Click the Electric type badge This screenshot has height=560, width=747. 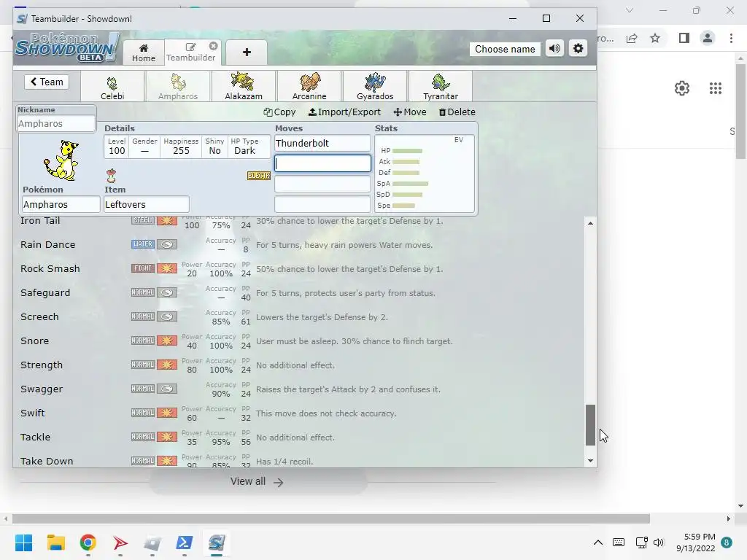click(259, 176)
